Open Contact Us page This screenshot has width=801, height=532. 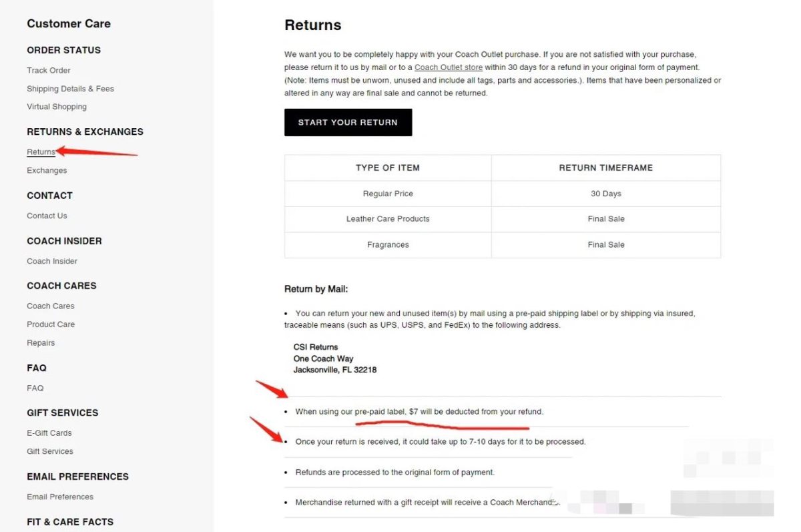coord(47,216)
